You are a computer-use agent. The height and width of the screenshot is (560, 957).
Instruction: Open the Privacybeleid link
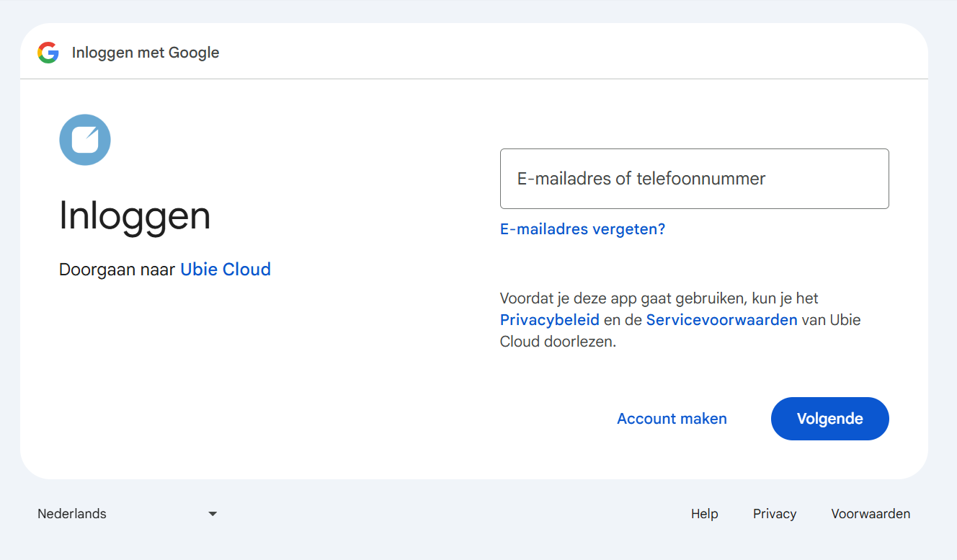point(549,319)
